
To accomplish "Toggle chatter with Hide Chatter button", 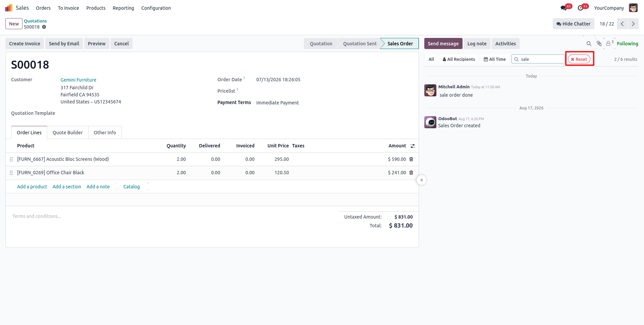I will click(573, 24).
